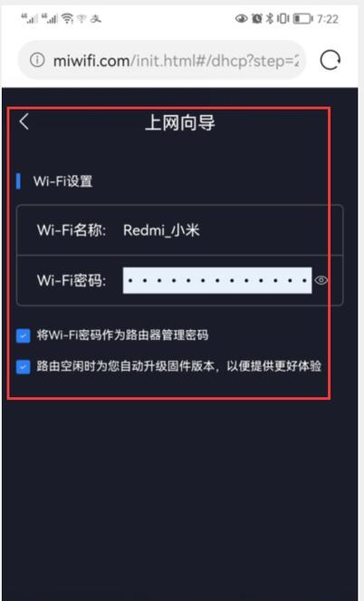Show the Wi-Fi password with eye icon
The image size is (364, 601).
[x=321, y=280]
